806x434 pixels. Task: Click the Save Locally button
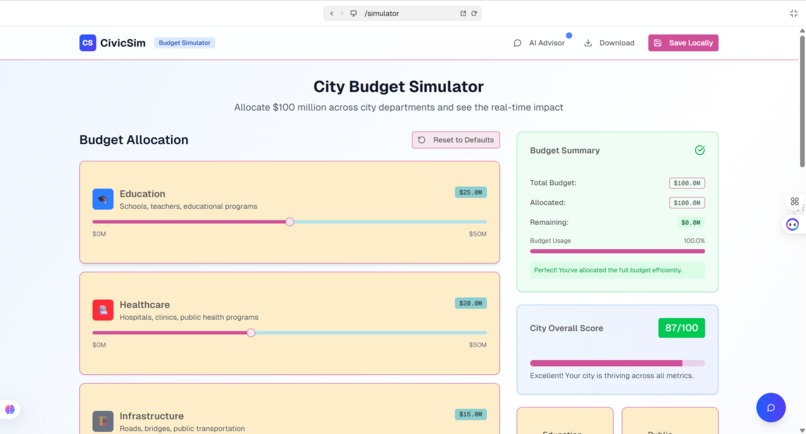tap(683, 43)
